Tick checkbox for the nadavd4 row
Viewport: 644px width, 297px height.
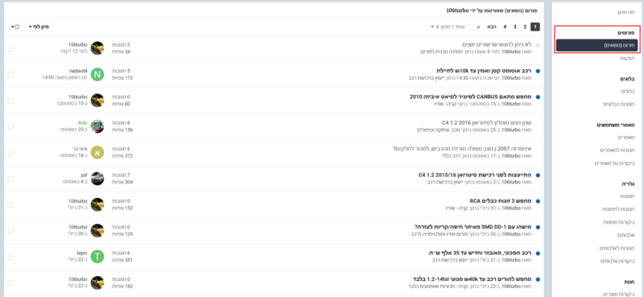[x=10, y=75]
